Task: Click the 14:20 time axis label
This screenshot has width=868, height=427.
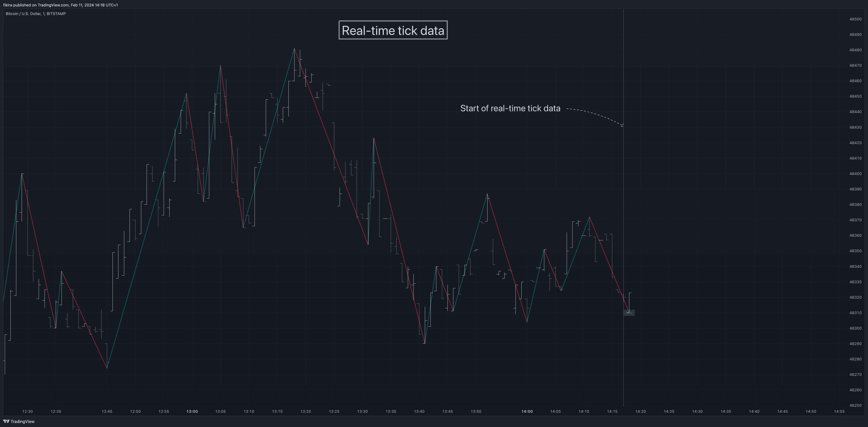Action: pyautogui.click(x=641, y=412)
